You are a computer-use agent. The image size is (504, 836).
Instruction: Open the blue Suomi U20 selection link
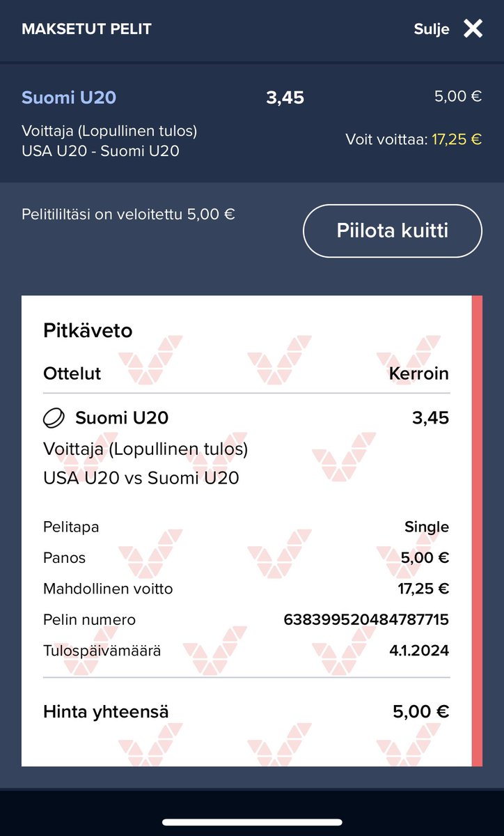[69, 98]
